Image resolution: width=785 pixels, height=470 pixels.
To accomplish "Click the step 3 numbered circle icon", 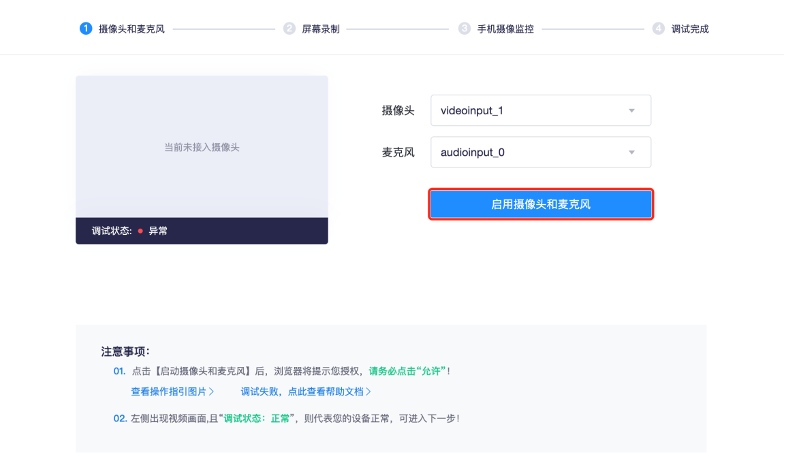I will (464, 29).
